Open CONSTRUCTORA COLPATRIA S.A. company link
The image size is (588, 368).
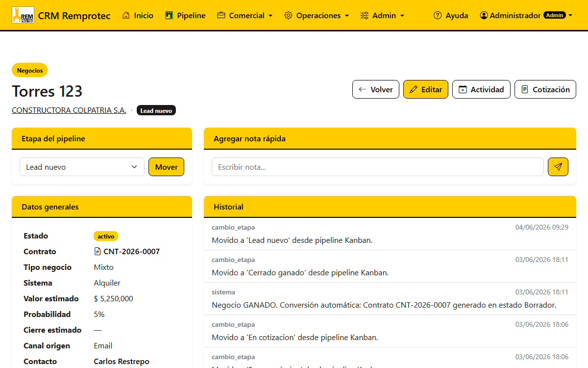point(69,110)
